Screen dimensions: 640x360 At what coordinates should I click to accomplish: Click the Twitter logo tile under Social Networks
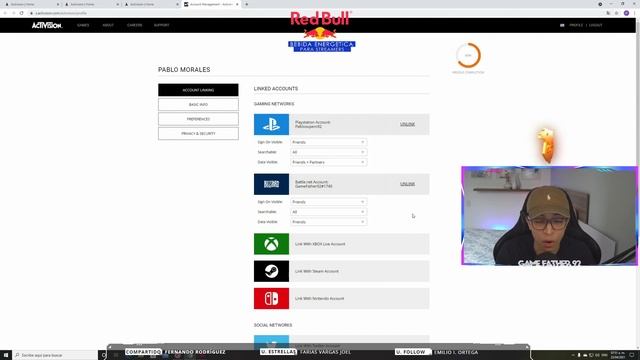[x=271, y=341]
